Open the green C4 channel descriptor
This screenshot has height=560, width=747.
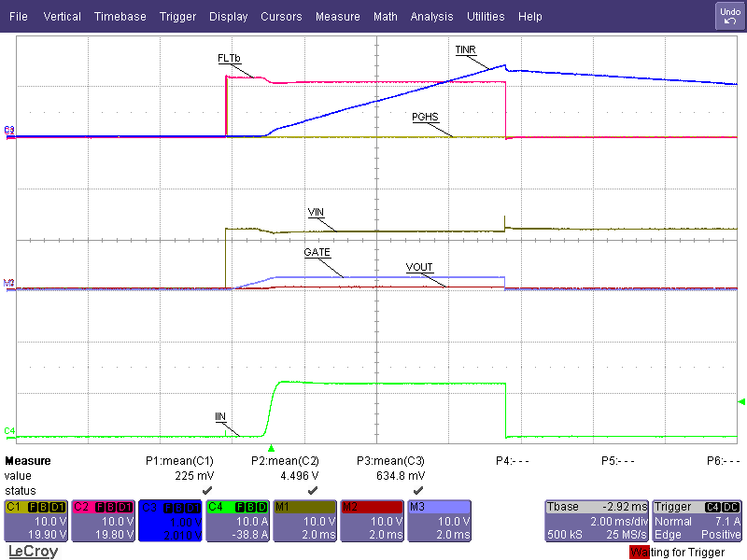coord(236,520)
